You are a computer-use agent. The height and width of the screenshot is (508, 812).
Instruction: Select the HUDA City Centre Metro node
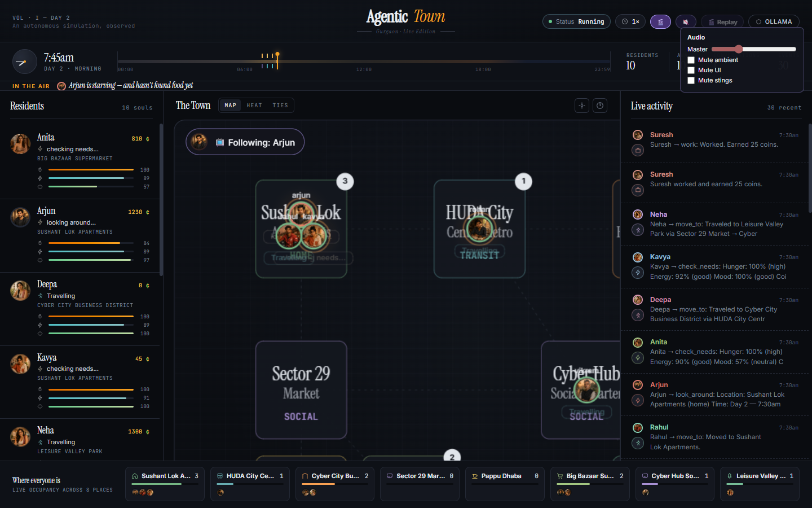point(479,229)
